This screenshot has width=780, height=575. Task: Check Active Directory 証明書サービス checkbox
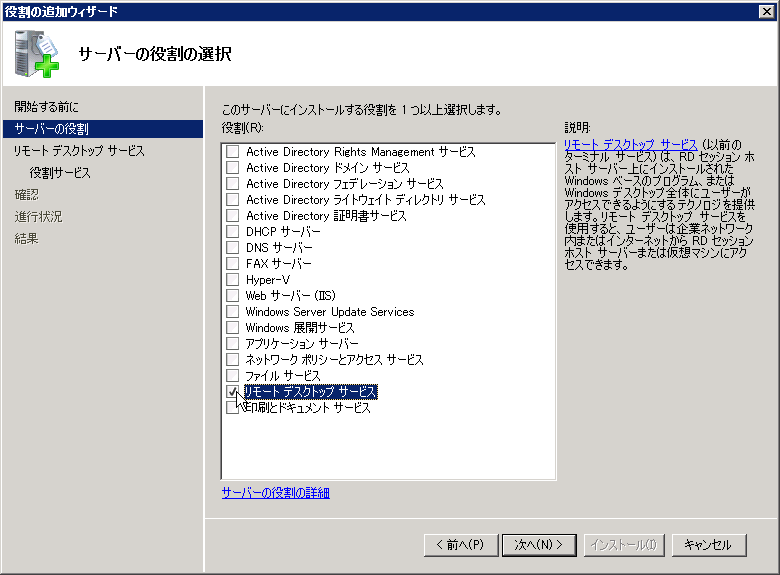(x=232, y=215)
